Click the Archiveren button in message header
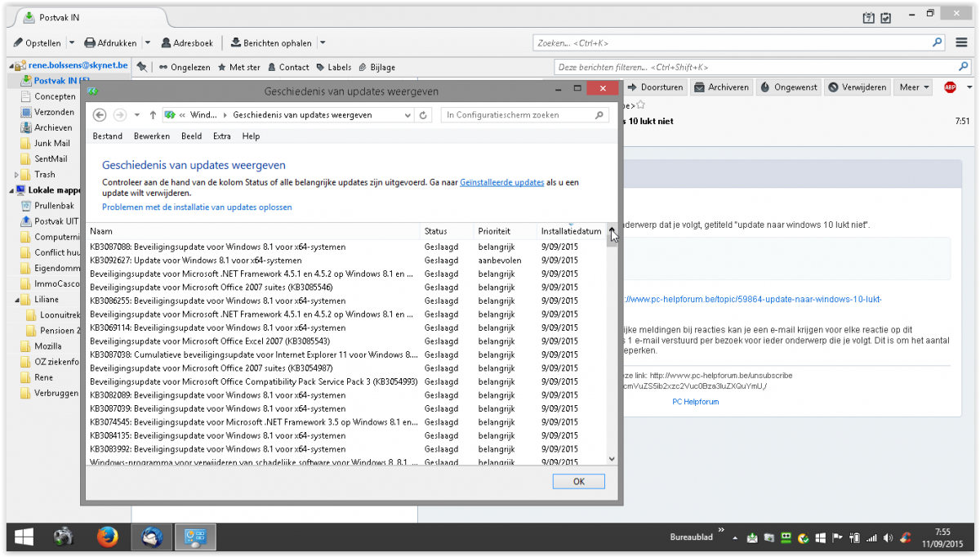Image resolution: width=980 pixels, height=557 pixels. coord(721,87)
